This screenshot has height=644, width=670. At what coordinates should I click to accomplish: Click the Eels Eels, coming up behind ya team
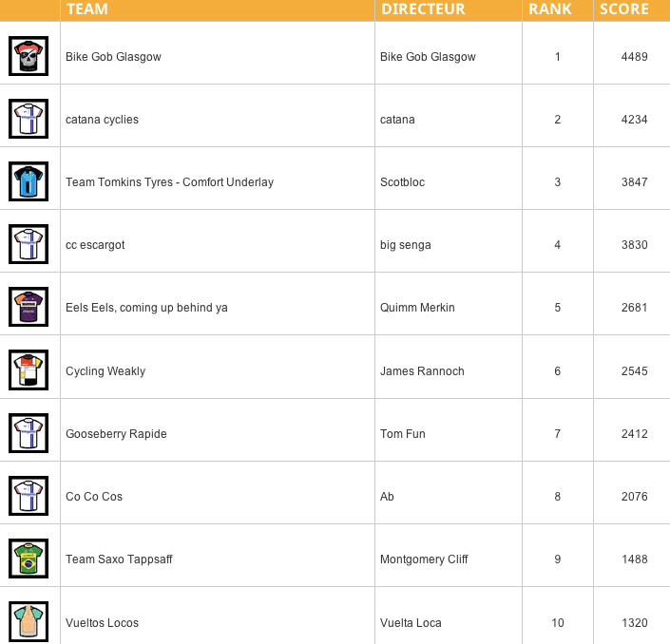[x=146, y=308]
